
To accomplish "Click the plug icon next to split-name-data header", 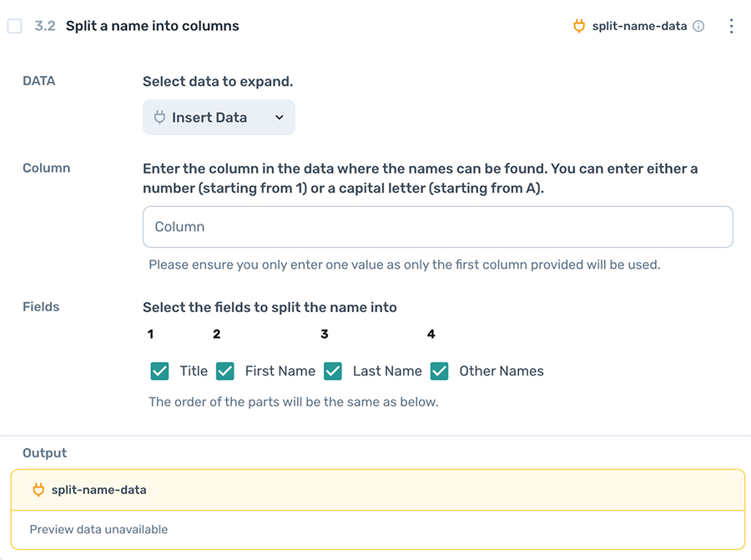I will [579, 26].
